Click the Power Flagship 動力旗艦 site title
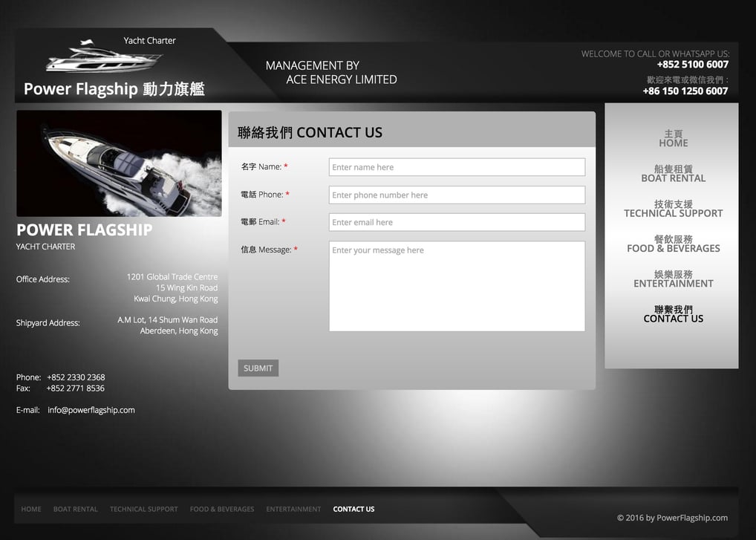756x540 pixels. (x=114, y=88)
